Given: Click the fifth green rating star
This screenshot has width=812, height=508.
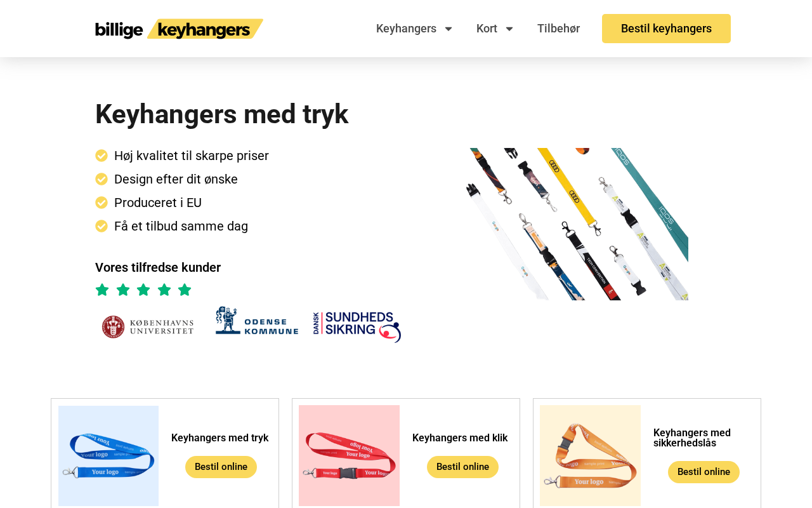Looking at the screenshot, I should coord(185,290).
